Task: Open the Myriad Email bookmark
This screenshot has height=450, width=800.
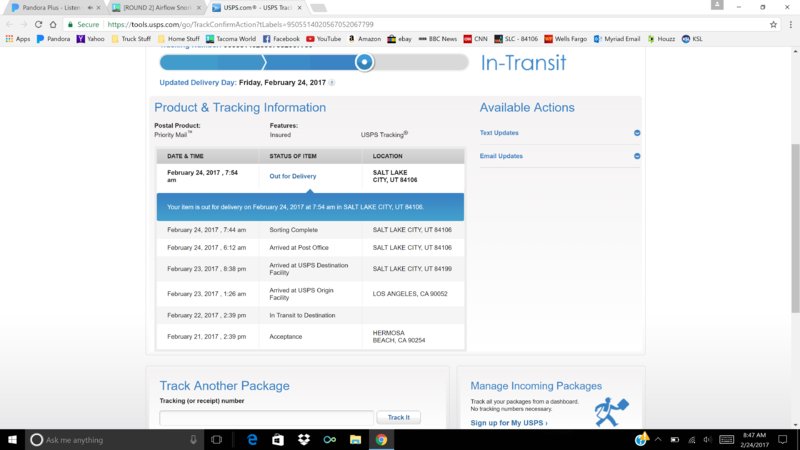Action: pyautogui.click(x=617, y=39)
